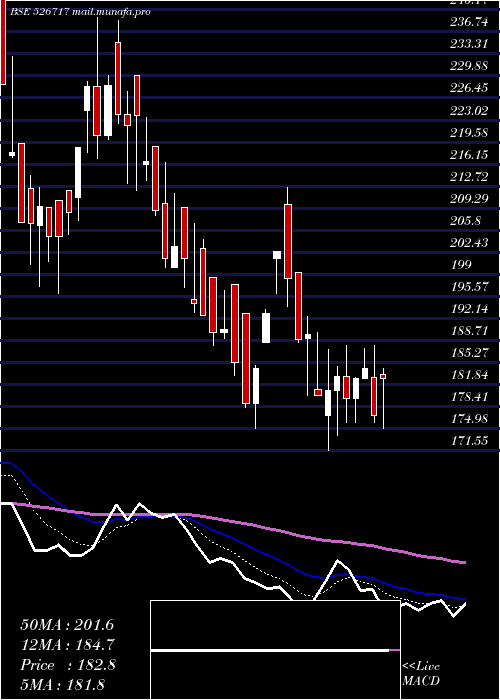The width and height of the screenshot is (500, 700).
Task: Click the 209.29 price axis label
Action: point(469,199)
